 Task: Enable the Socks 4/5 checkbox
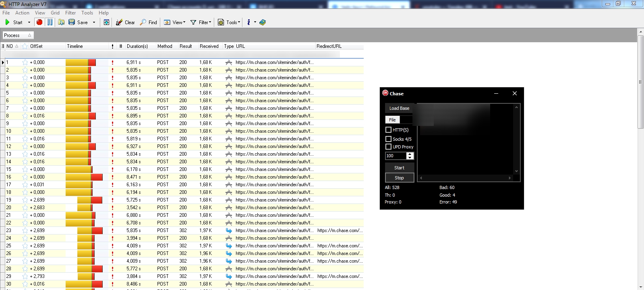(x=388, y=139)
